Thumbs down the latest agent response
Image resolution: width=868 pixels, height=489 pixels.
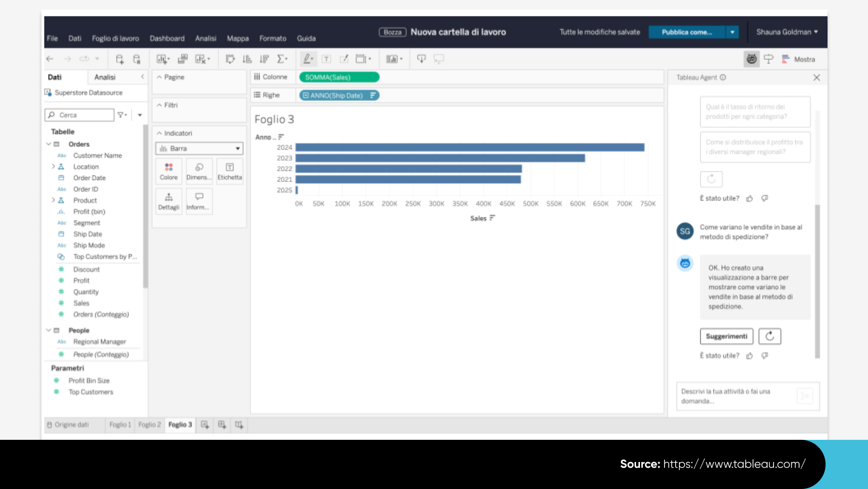tap(765, 356)
